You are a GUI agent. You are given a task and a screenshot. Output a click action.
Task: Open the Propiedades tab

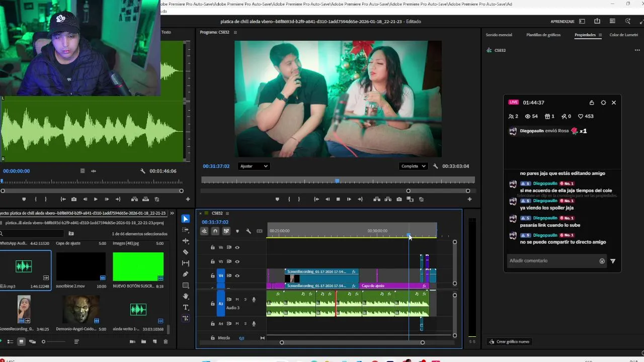click(585, 35)
